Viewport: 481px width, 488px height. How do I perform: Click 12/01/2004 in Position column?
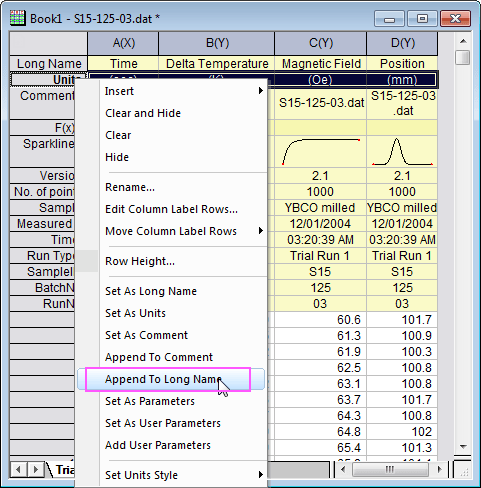point(402,224)
